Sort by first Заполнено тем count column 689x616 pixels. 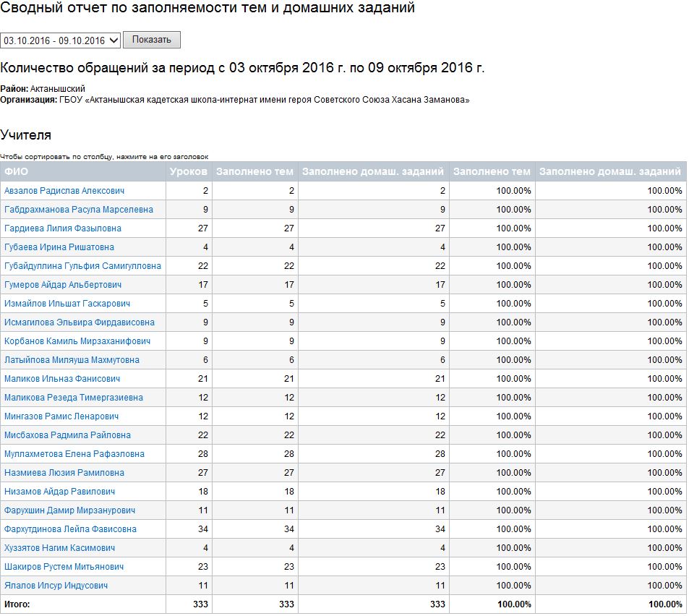pos(254,171)
